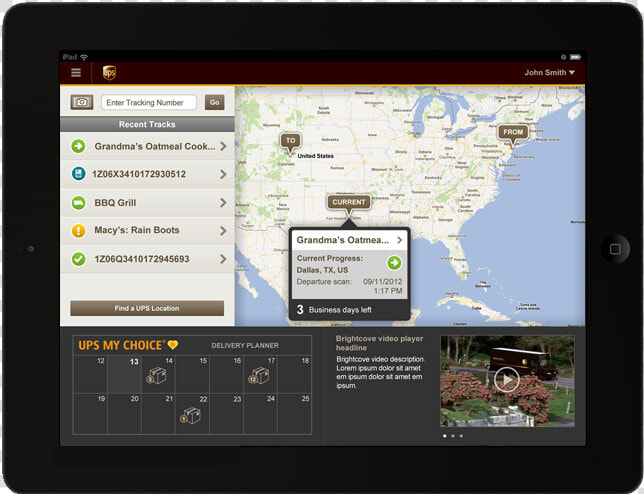Expand chevron on 1Z06X3410172930512 row
The width and height of the screenshot is (644, 494).
coord(223,174)
